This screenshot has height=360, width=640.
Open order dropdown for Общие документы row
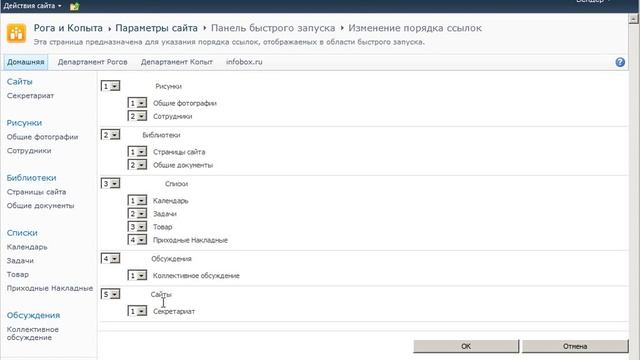click(x=137, y=165)
